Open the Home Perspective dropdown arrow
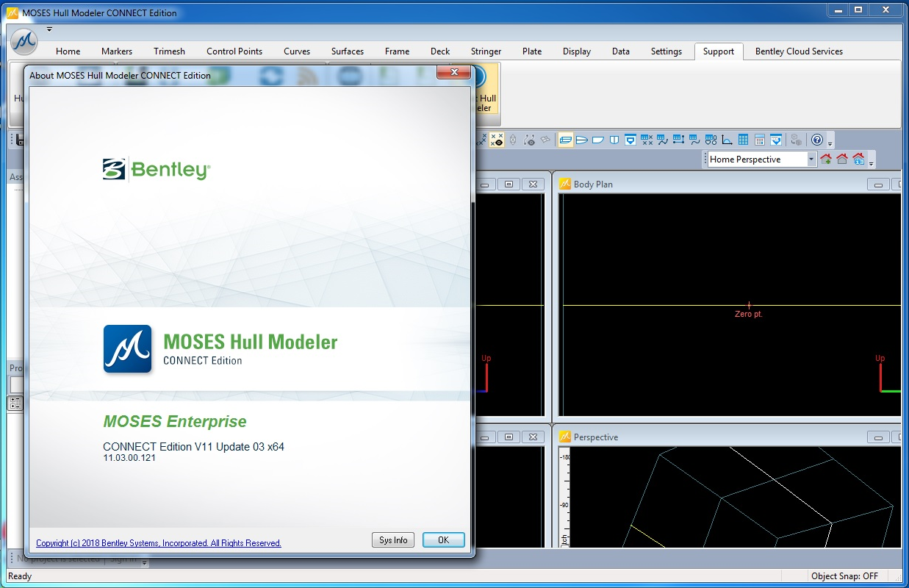 tap(811, 159)
